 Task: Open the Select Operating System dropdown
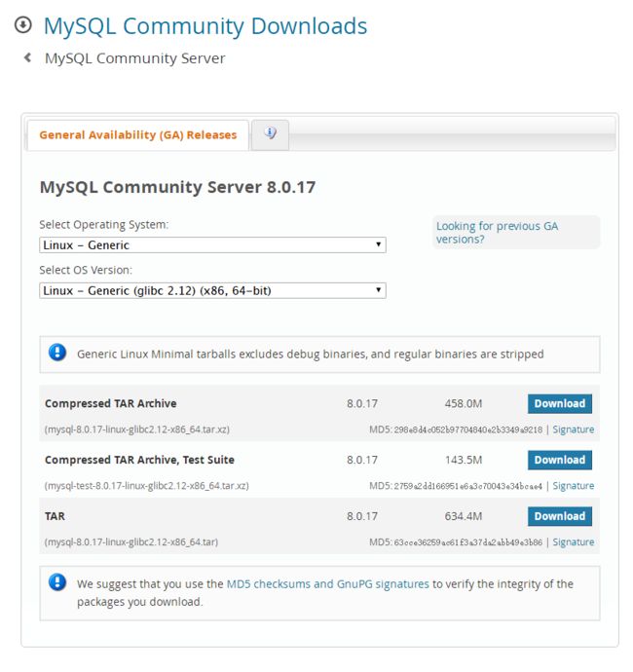(212, 245)
